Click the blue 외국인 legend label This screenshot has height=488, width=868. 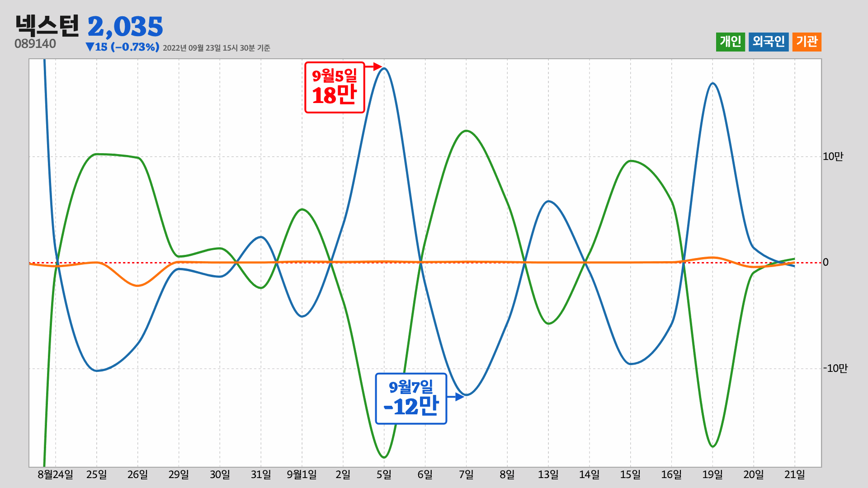coord(769,42)
